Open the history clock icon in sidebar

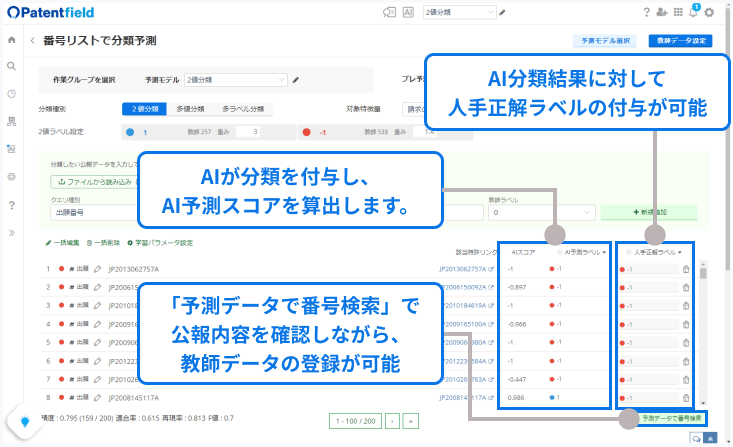coord(12,94)
